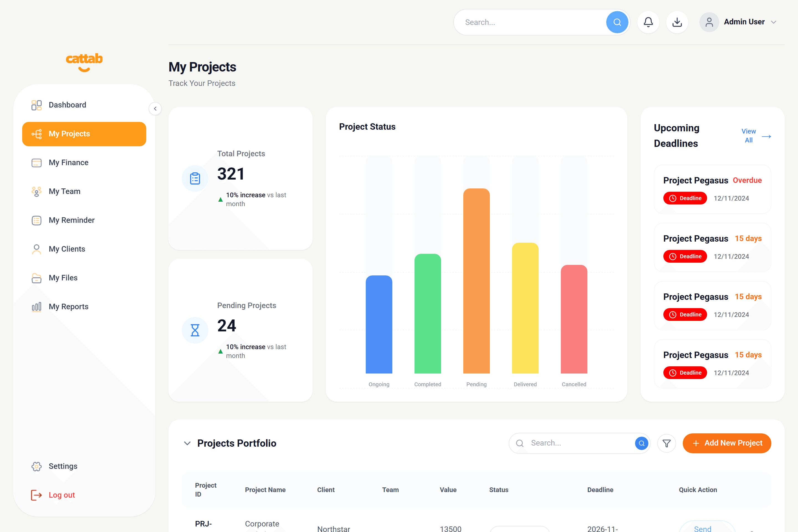798x532 pixels.
Task: Open My Files in the sidebar
Action: click(x=84, y=278)
